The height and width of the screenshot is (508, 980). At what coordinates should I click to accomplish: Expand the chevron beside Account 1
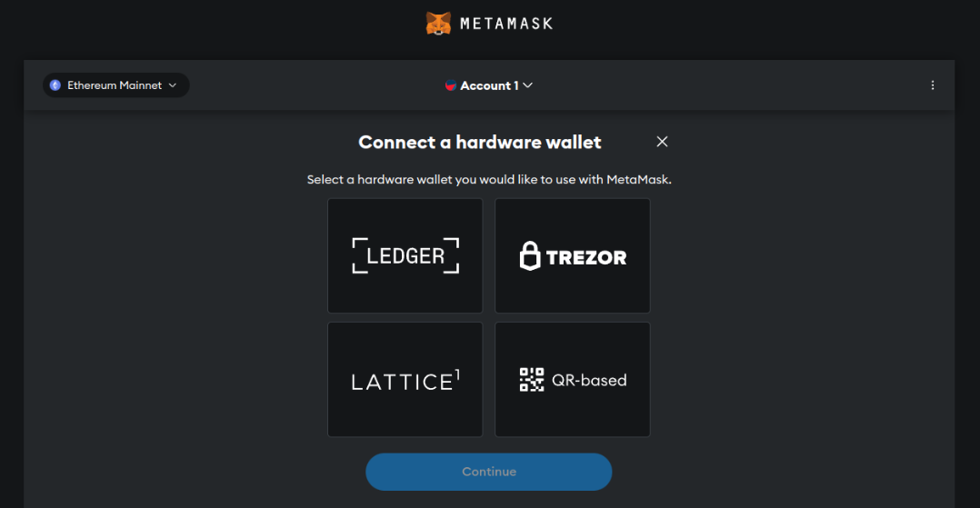(x=527, y=85)
